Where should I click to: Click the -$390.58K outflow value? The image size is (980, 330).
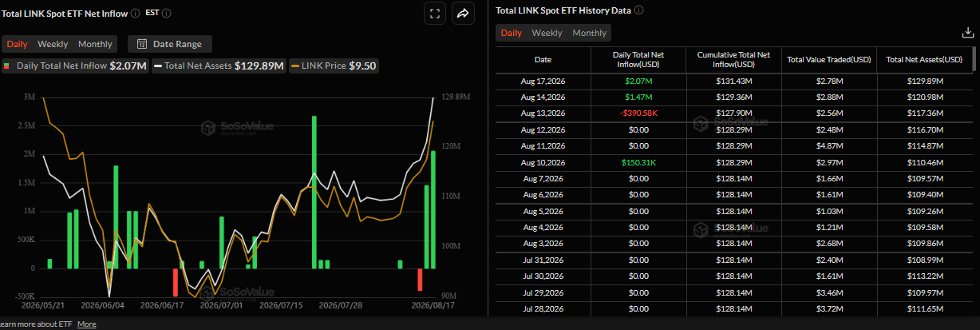pyautogui.click(x=638, y=113)
